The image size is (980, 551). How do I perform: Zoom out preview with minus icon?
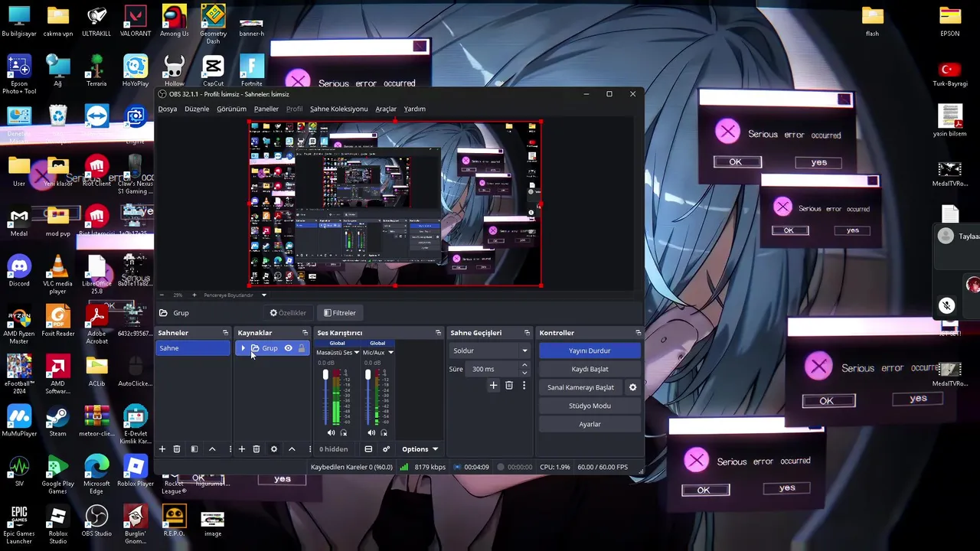point(162,295)
